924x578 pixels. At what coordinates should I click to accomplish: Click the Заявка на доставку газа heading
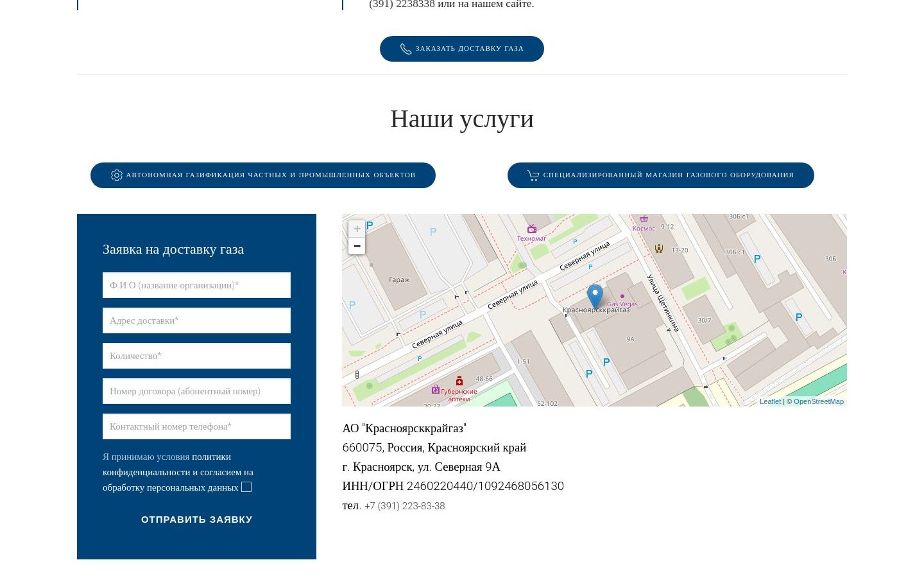173,249
